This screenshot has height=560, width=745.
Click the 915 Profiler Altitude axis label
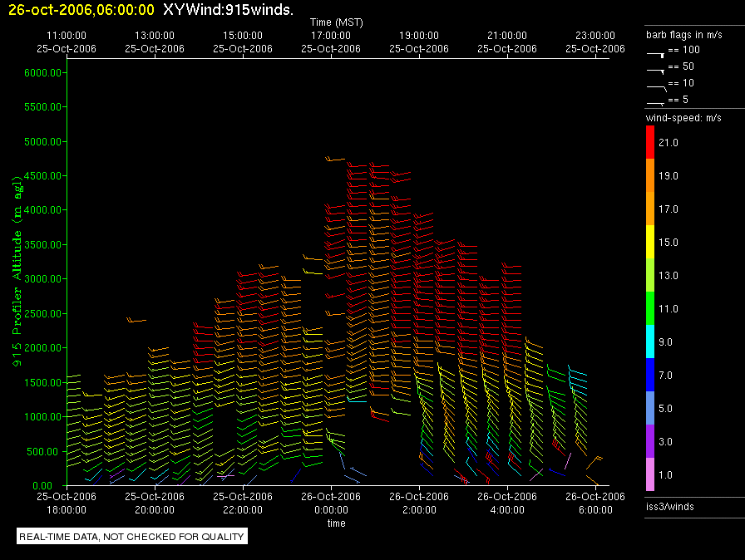click(17, 278)
